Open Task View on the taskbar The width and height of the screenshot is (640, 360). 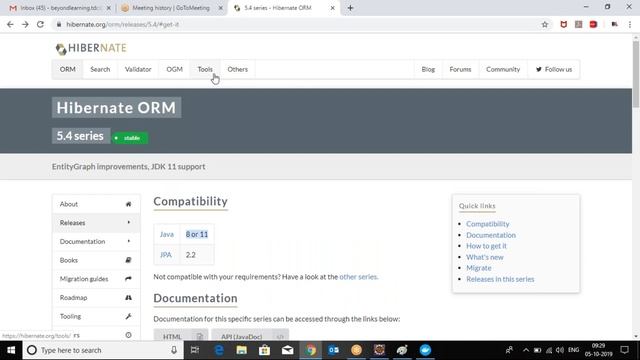(195, 350)
